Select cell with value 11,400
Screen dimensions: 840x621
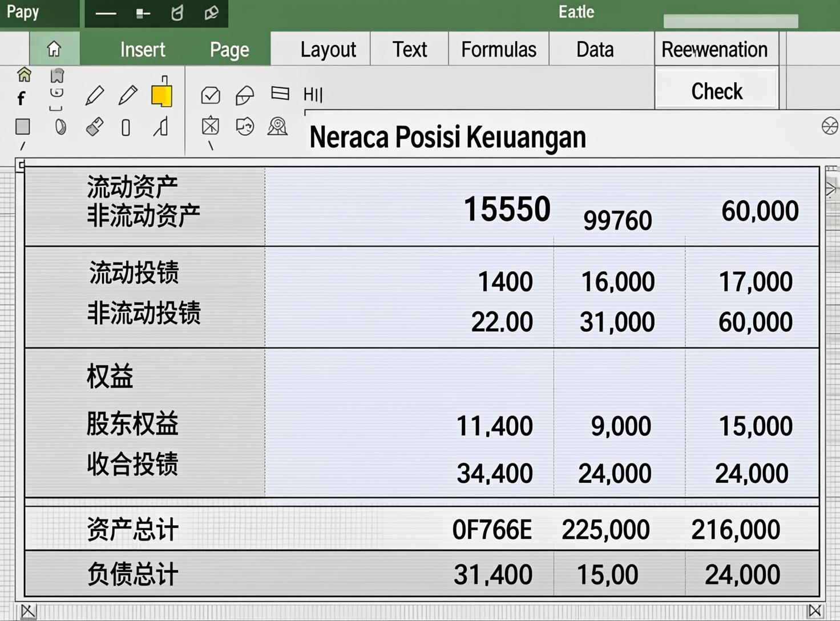(x=495, y=426)
